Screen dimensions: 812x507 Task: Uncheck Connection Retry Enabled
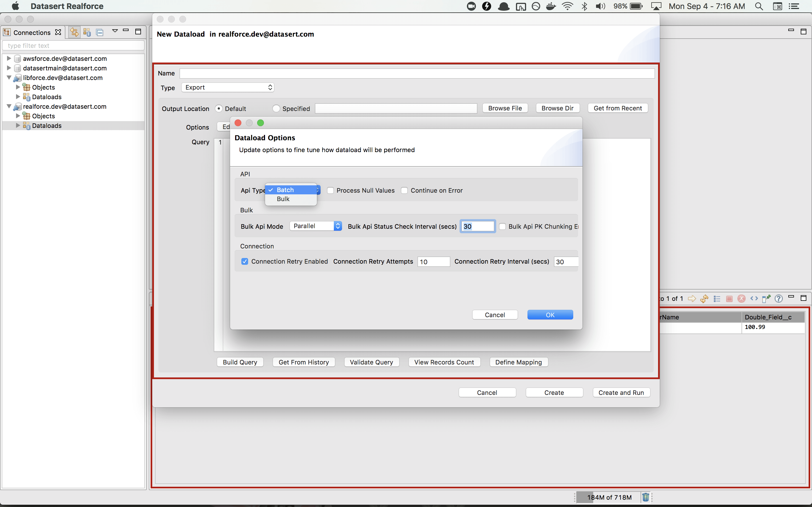coord(245,262)
